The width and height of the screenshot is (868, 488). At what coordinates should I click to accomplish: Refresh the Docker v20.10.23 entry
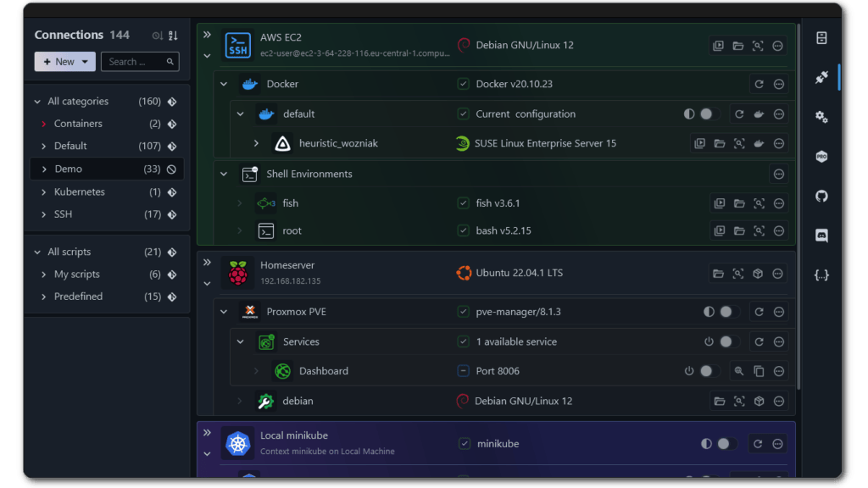(x=759, y=84)
